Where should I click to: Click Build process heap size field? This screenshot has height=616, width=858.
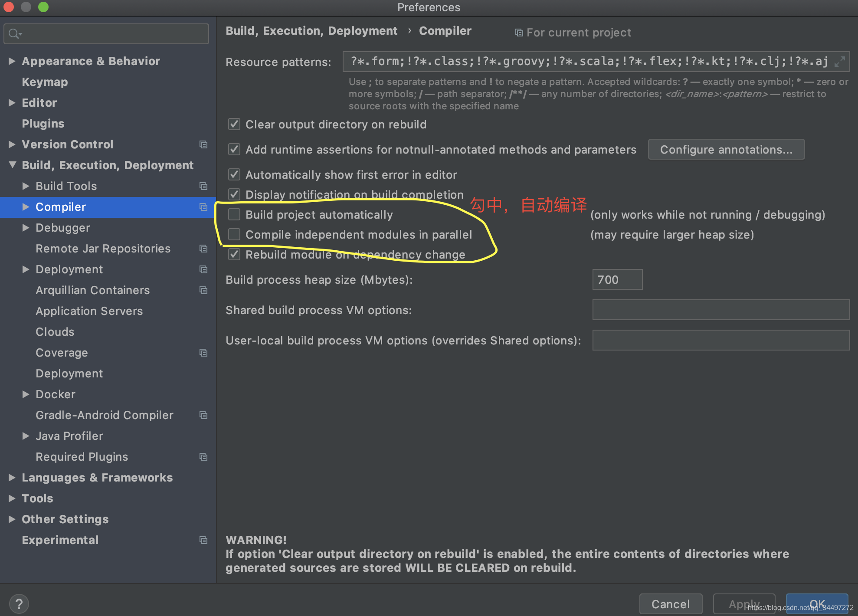[617, 280]
